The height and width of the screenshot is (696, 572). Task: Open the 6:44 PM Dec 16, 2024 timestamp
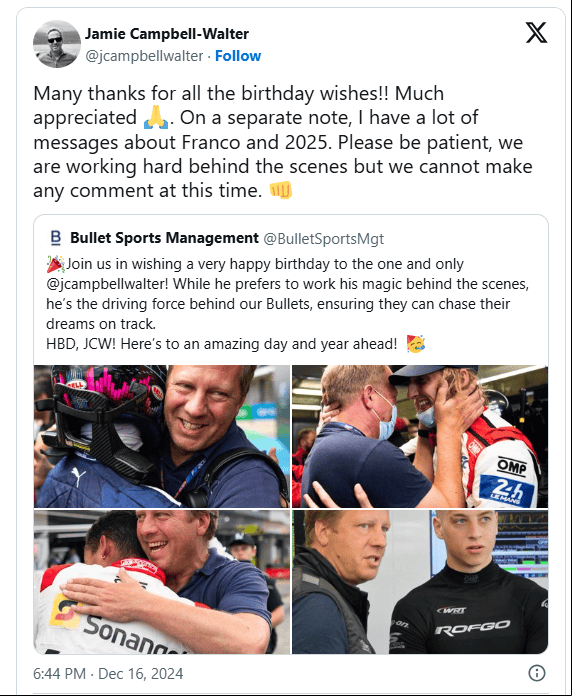tap(108, 673)
